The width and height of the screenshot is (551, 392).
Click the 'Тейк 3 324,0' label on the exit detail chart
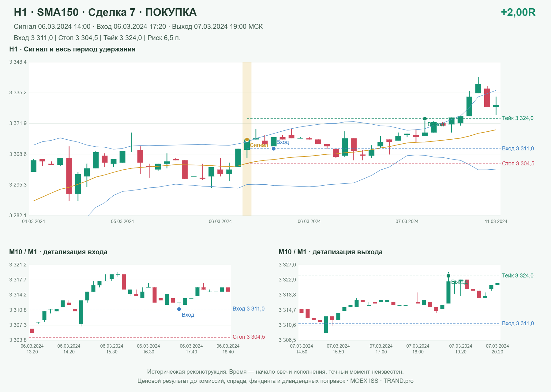pyautogui.click(x=518, y=276)
